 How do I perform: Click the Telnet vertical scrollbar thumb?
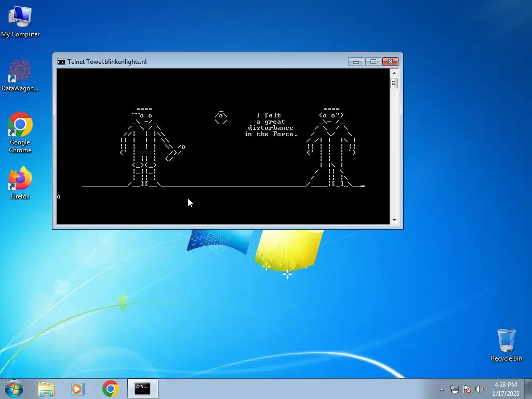click(x=394, y=83)
